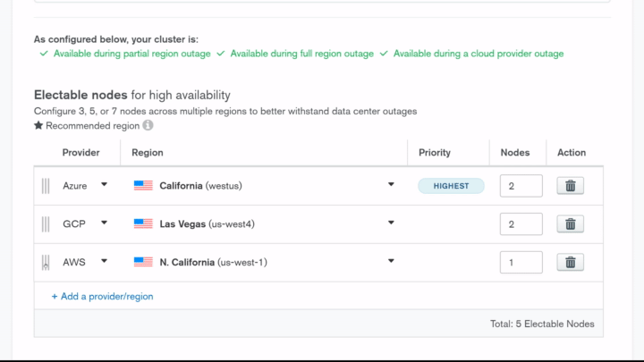The height and width of the screenshot is (362, 644).
Task: Click the Azure row drag handle
Action: pyautogui.click(x=46, y=186)
